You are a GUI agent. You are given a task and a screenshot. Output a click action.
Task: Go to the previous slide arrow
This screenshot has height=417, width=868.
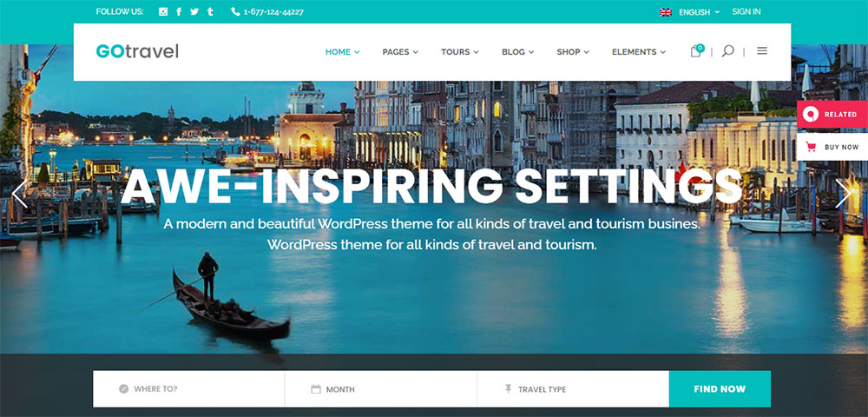(x=19, y=194)
